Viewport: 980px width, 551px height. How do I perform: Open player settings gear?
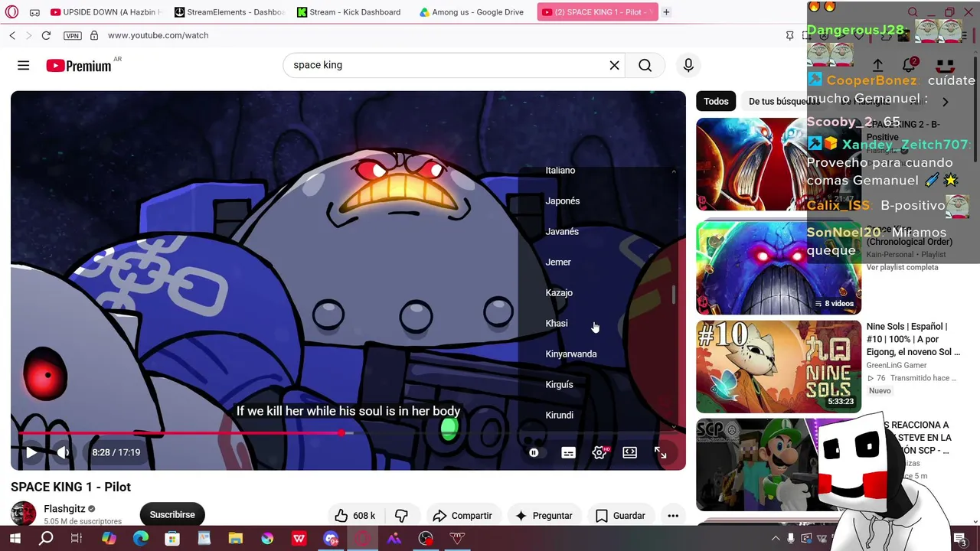pyautogui.click(x=599, y=453)
